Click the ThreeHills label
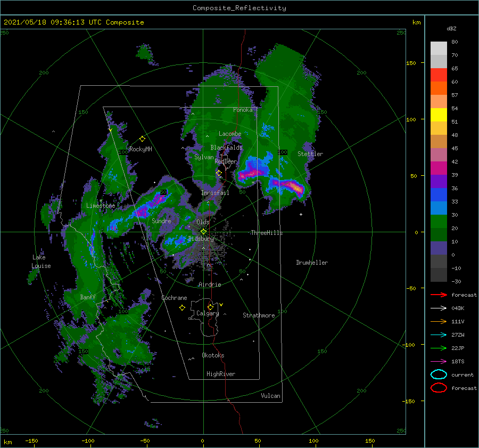Viewport: 479px width, 448px height. pos(267,233)
